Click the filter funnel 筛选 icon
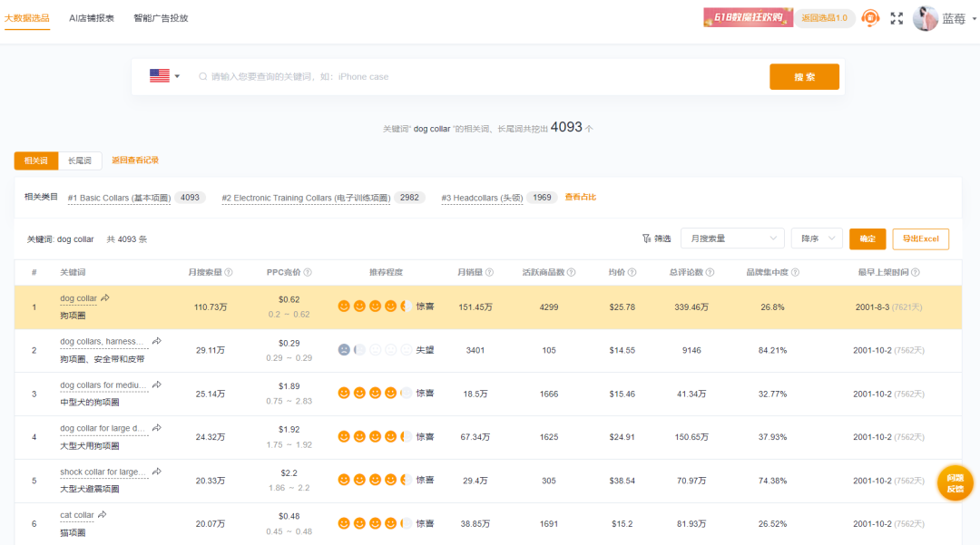The height and width of the screenshot is (545, 980). point(646,238)
